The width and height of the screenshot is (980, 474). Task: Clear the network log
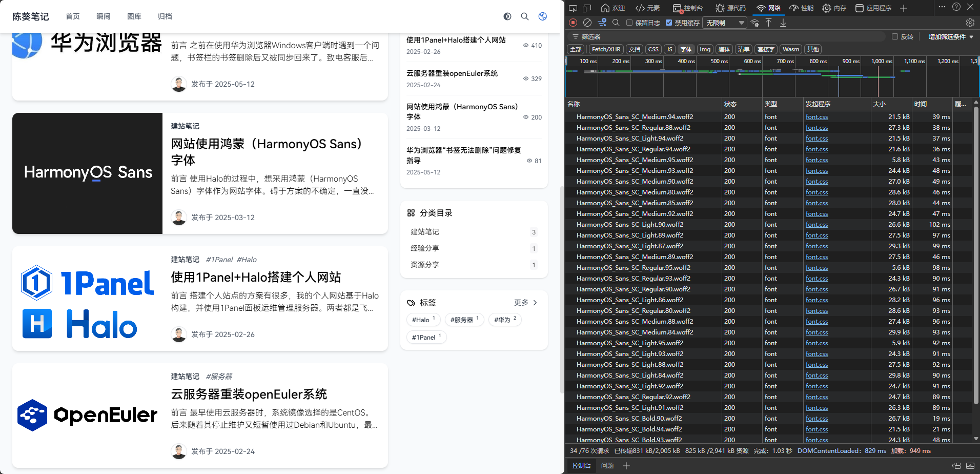(587, 23)
